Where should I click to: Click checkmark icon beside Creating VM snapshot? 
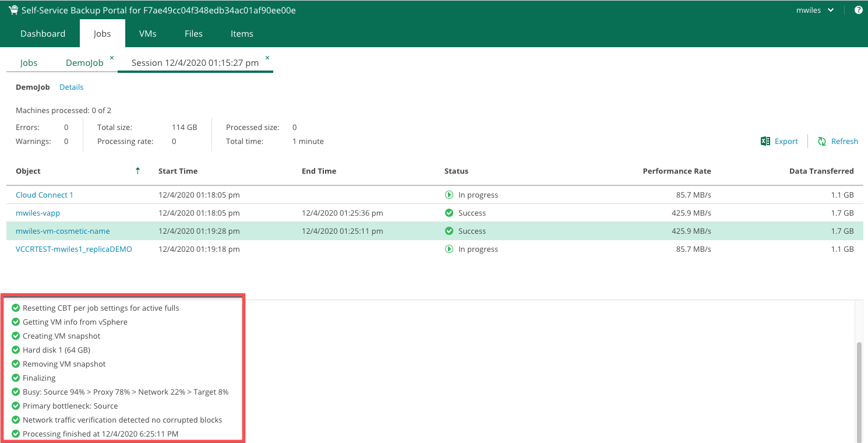pos(16,336)
